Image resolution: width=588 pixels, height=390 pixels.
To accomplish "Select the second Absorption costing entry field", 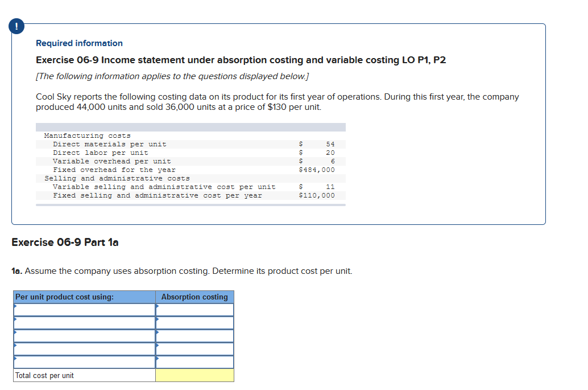I will (196, 322).
